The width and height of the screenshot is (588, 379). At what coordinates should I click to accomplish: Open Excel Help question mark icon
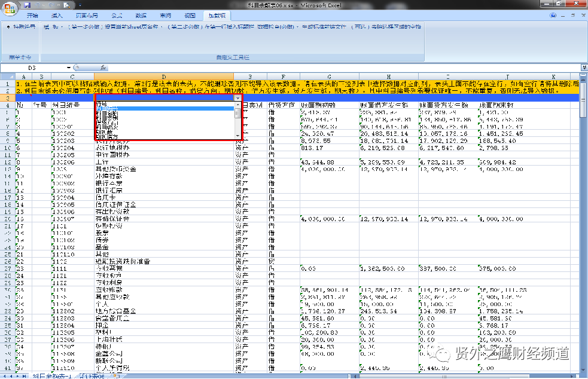coord(553,16)
